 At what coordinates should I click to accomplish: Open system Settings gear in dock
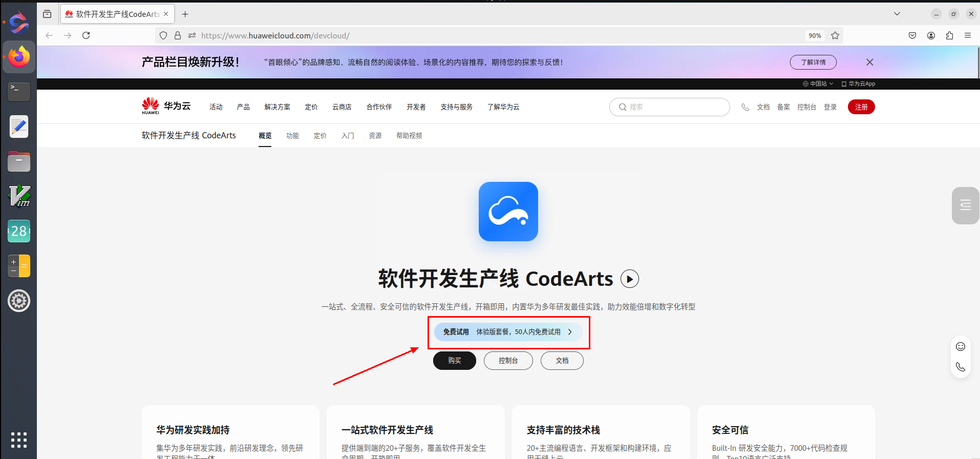[19, 301]
